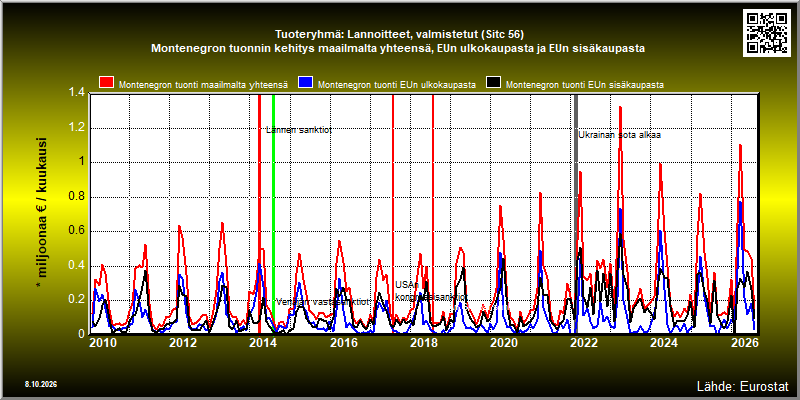The width and height of the screenshot is (800, 400).
Task: Click the '0.4' y-axis value
Action: [76, 265]
